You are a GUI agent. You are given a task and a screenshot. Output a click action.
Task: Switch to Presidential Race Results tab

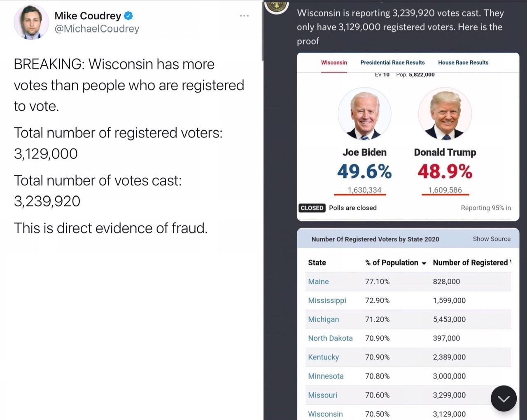[392, 63]
